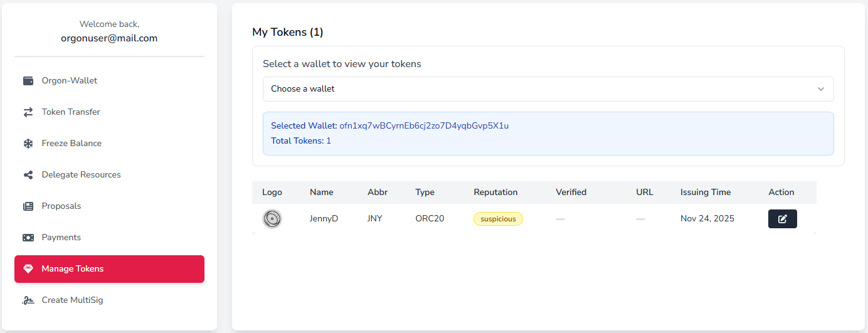Select Create MultiSig in the sidebar
This screenshot has width=868, height=333.
pos(72,300)
